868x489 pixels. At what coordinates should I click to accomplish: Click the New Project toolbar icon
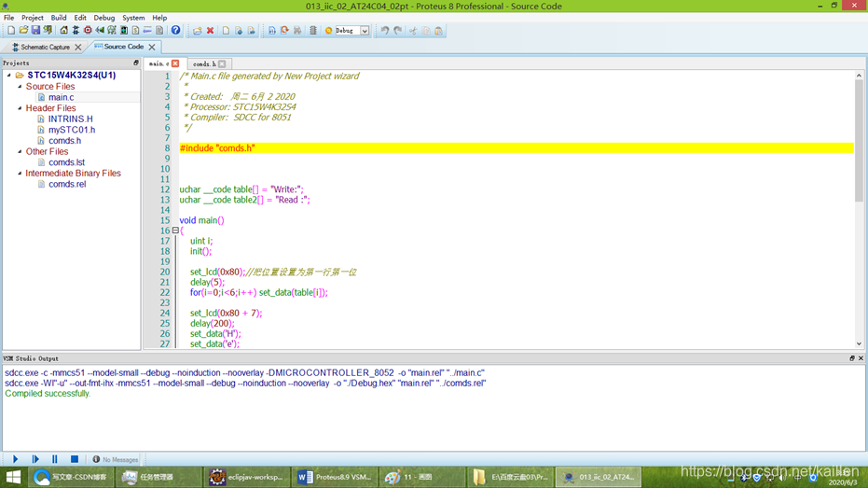[x=11, y=31]
